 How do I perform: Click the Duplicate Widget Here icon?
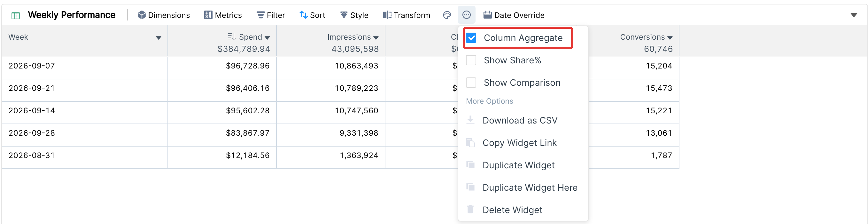coord(470,187)
